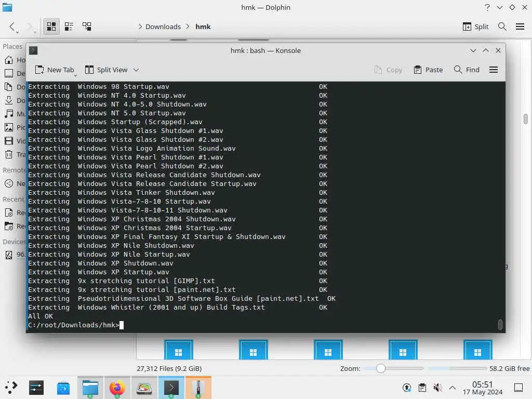This screenshot has height=399, width=532.
Task: Click the Dolphin zoom slider handle
Action: (381, 368)
